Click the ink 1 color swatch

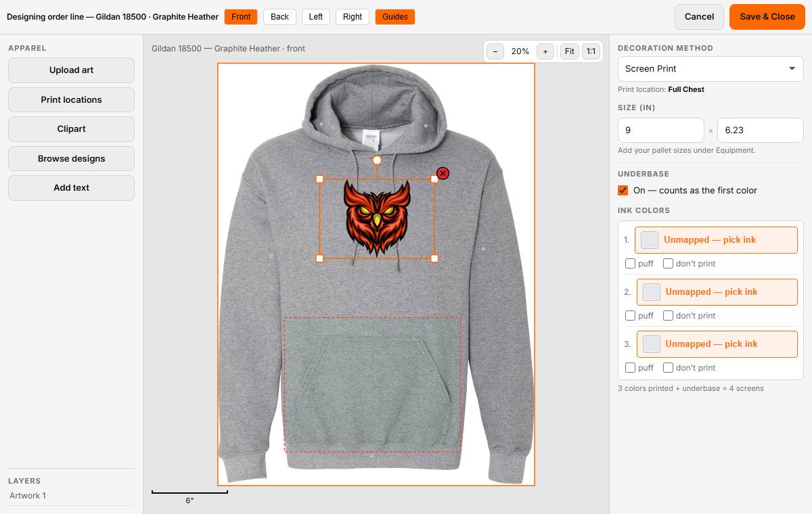[x=650, y=240]
